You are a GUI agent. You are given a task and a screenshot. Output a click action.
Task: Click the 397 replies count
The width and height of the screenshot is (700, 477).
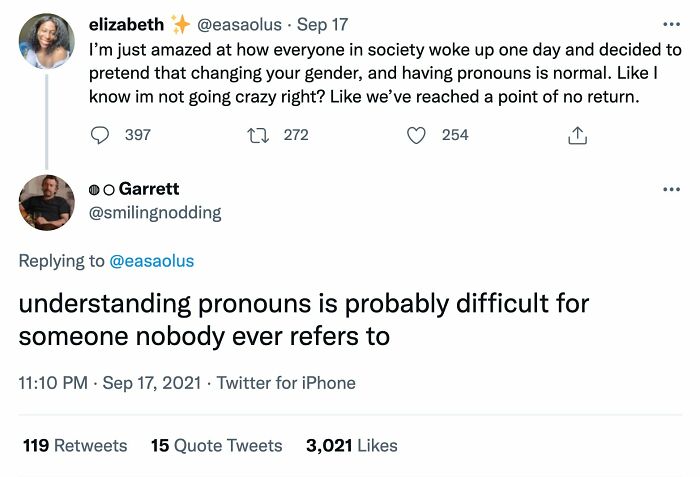[x=137, y=135]
